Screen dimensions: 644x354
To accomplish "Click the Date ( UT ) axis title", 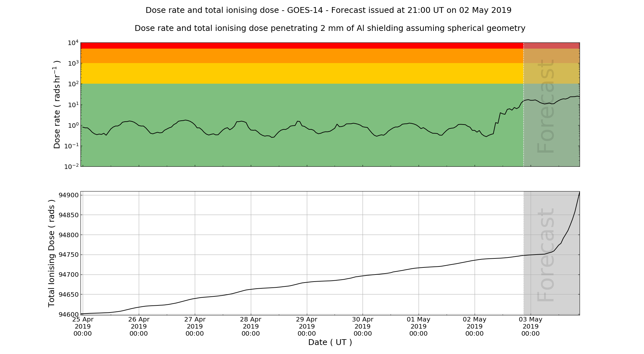I will pos(330,342).
